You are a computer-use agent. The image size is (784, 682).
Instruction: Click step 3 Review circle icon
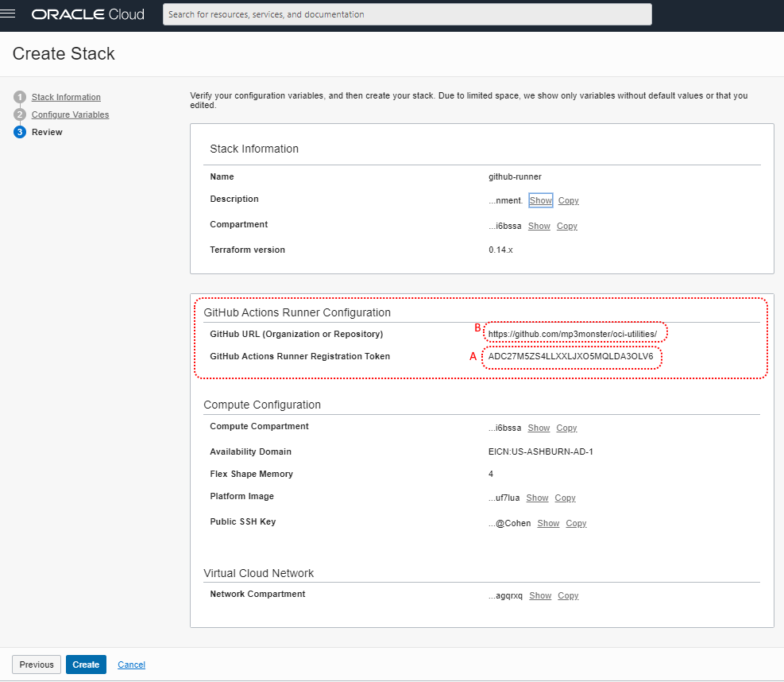point(20,132)
